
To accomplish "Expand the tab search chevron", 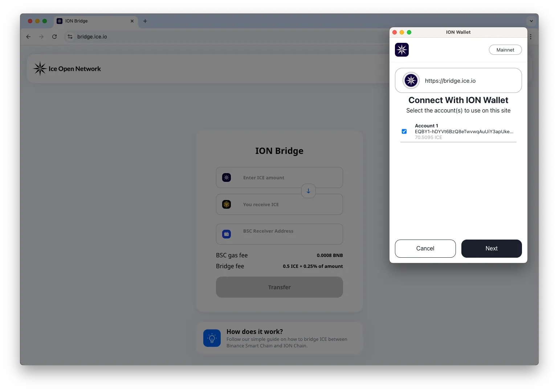I will click(x=531, y=21).
